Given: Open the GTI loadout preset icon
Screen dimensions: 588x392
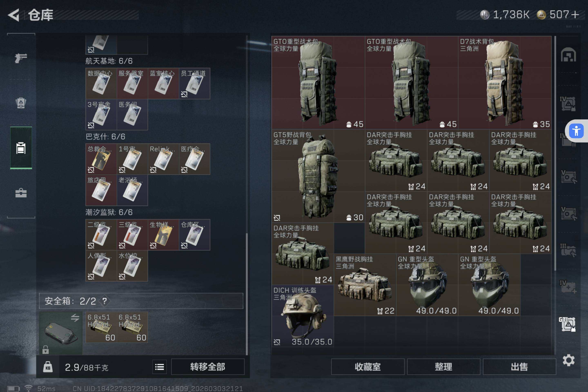Looking at the screenshot, I should 567,324.
